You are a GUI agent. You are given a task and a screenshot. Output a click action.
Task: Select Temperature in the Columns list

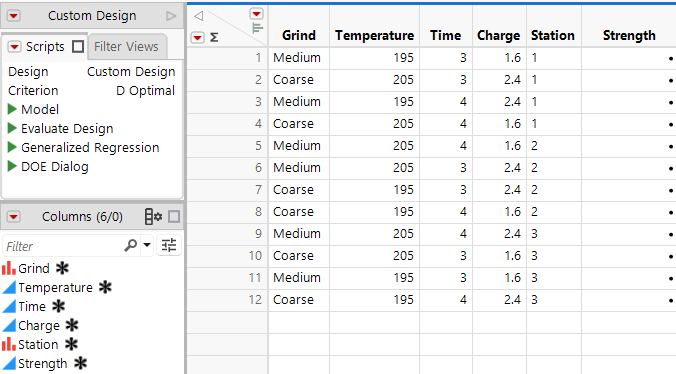[56, 287]
